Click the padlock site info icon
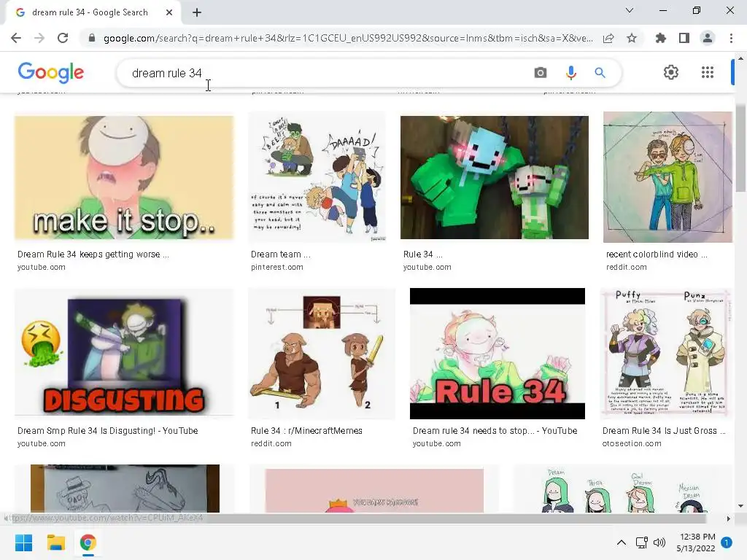The width and height of the screenshot is (747, 560). (92, 38)
